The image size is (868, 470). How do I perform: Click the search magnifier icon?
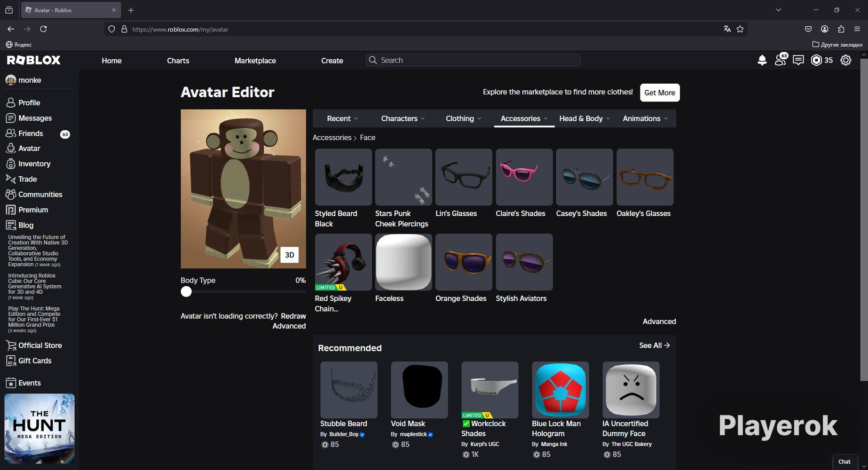tap(373, 60)
